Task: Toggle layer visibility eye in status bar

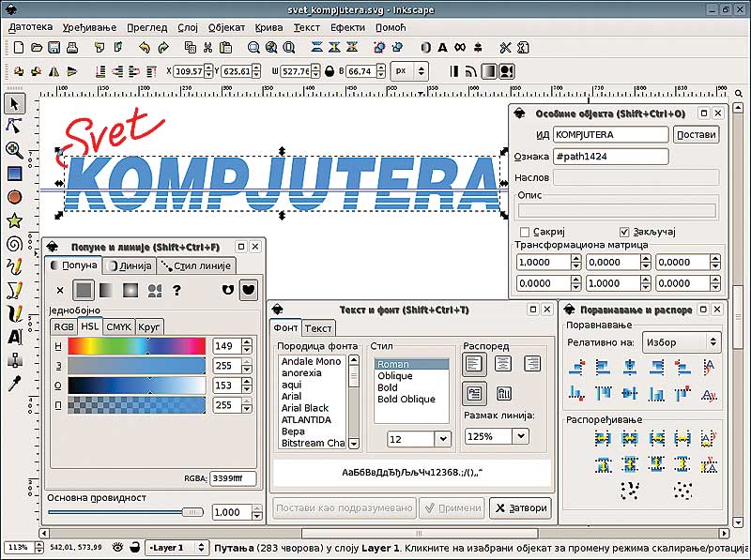Action: [x=117, y=547]
